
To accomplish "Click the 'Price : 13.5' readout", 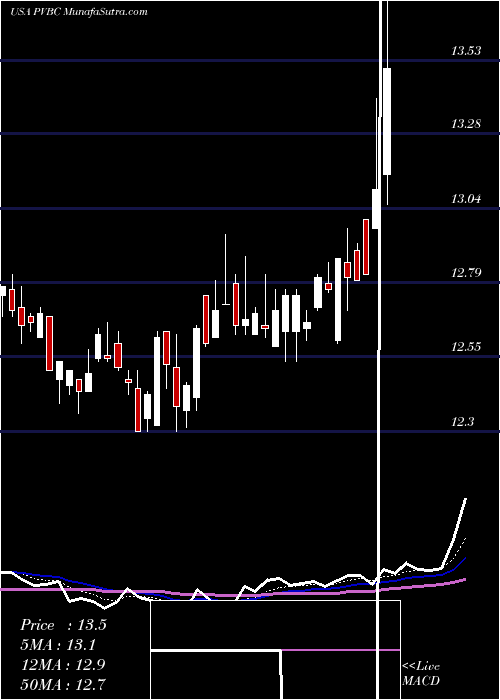I will [63, 625].
